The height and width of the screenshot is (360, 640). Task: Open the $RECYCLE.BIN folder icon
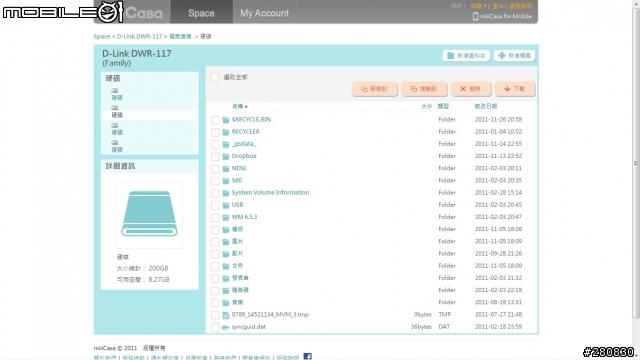pyautogui.click(x=226, y=120)
